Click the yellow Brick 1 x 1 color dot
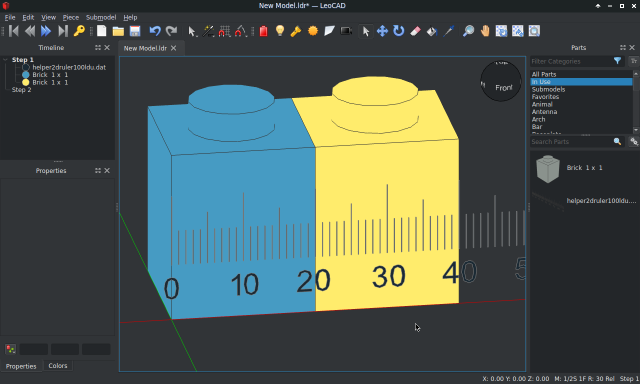Image resolution: width=640 pixels, height=384 pixels. 26,82
